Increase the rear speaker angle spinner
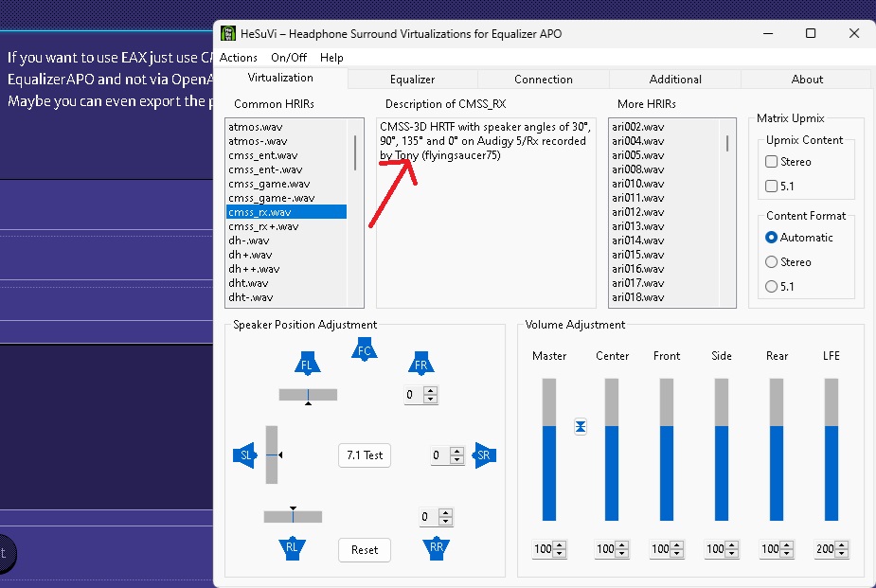Viewport: 876px width, 588px height. click(x=445, y=513)
